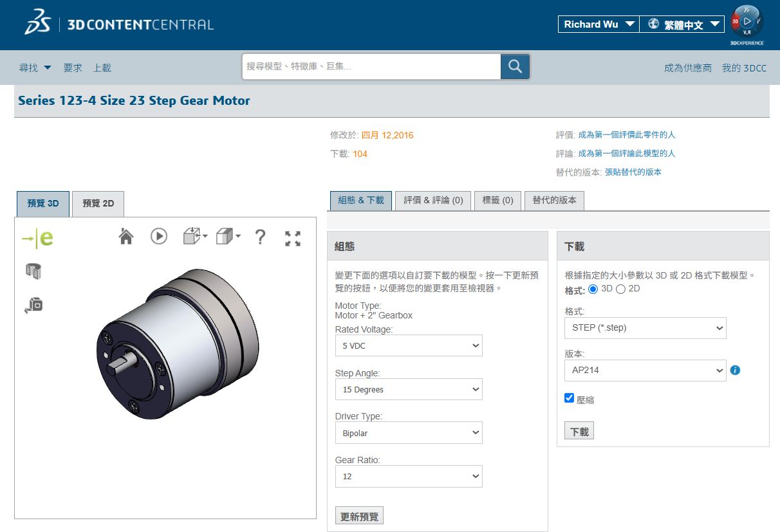Open the Step Angle dropdown

(409, 389)
